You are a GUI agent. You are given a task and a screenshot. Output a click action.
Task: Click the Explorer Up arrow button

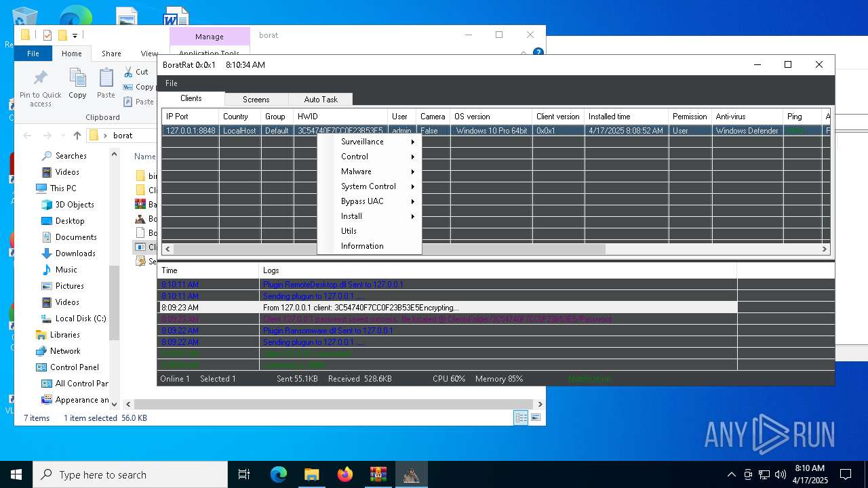pos(77,136)
